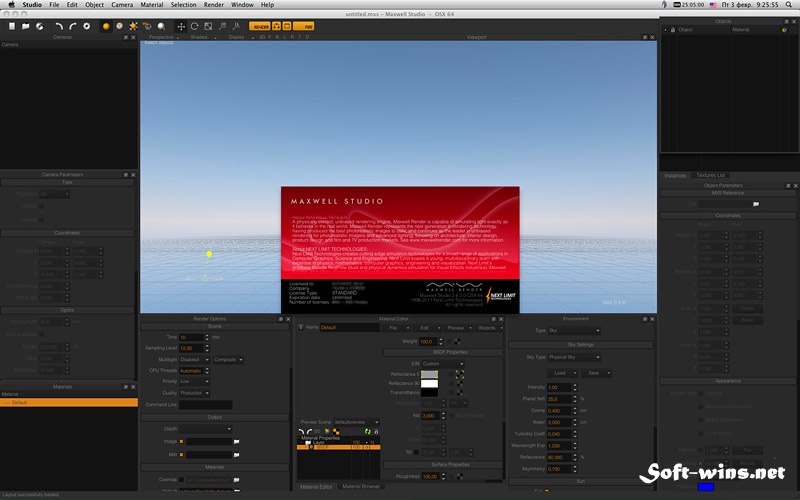The image size is (800, 500).
Task: Click the lock icon in Material Editor
Action: pyautogui.click(x=376, y=432)
